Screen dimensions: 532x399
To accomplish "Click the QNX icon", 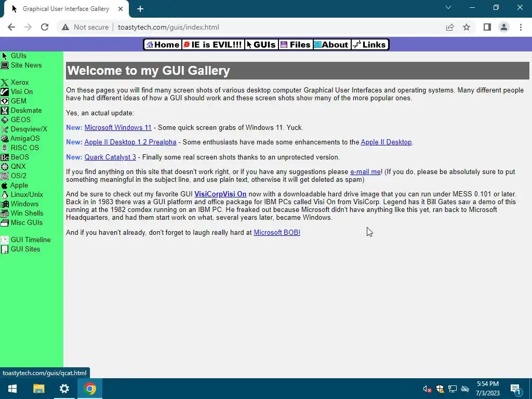I will (4, 167).
